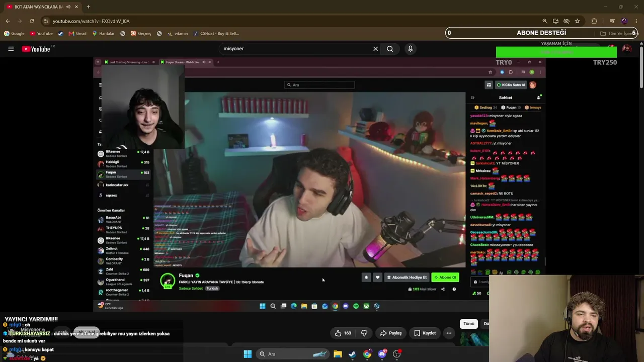Open BasurAbi in Önerilen Kanallar
This screenshot has height=362, width=644.
[x=124, y=219]
